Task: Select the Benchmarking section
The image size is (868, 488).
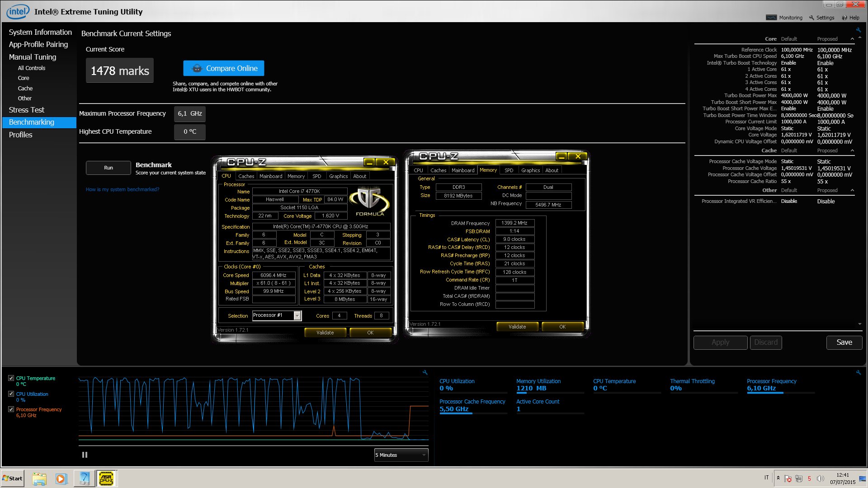Action: (39, 122)
